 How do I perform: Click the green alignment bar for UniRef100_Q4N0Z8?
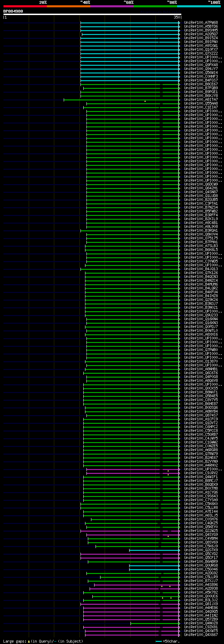pyautogui.click(x=155, y=623)
